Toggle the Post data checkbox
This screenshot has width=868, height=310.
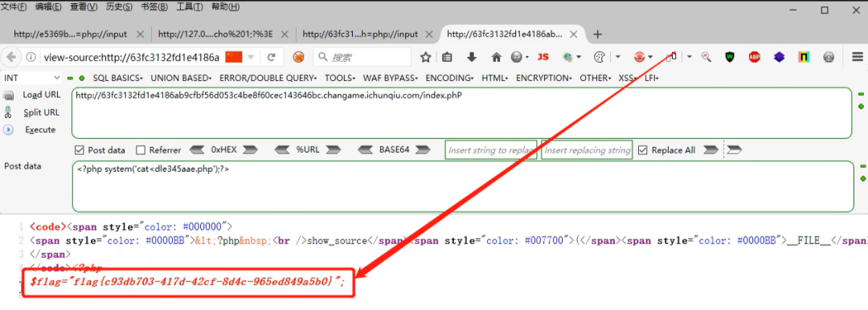point(79,150)
